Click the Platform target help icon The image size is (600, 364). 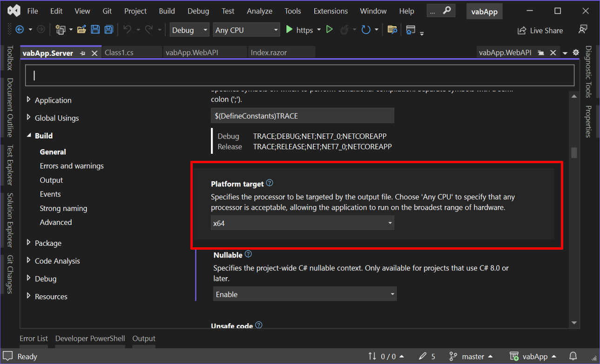click(x=270, y=183)
